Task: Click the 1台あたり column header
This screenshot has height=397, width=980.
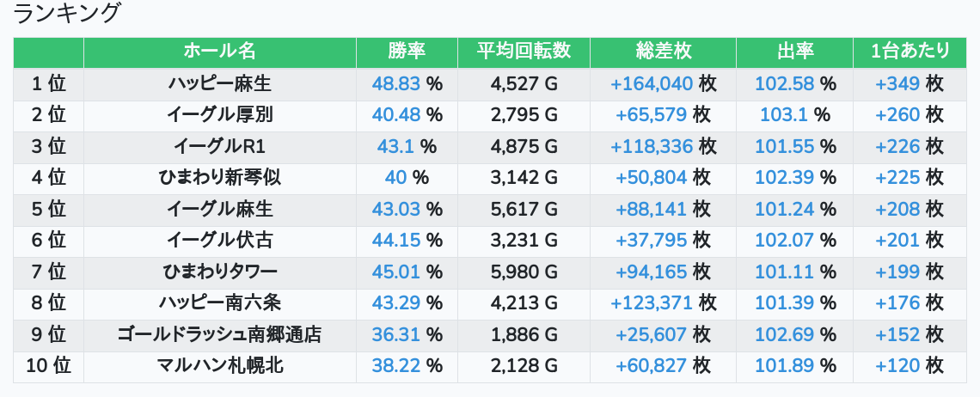Action: (x=910, y=52)
